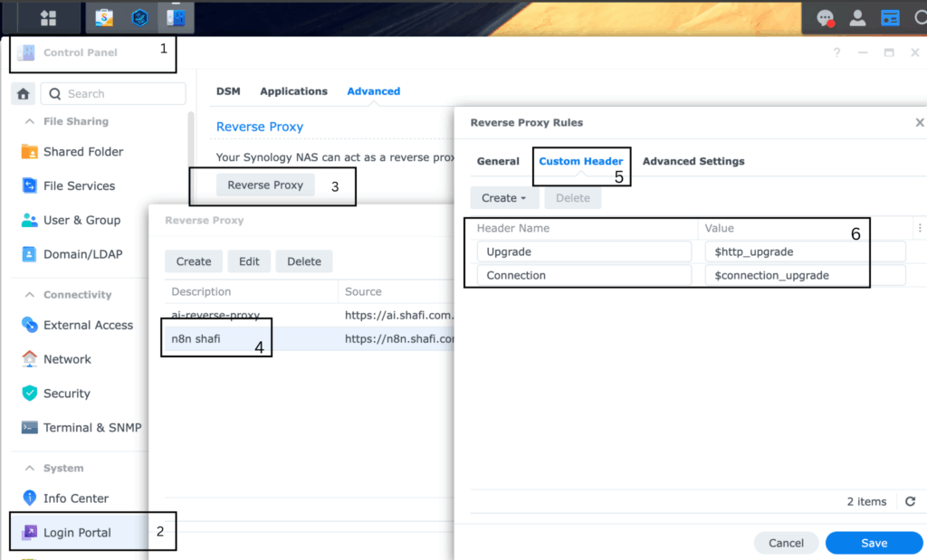The image size is (927, 560).
Task: Switch to the Advanced Settings tab
Action: point(693,161)
